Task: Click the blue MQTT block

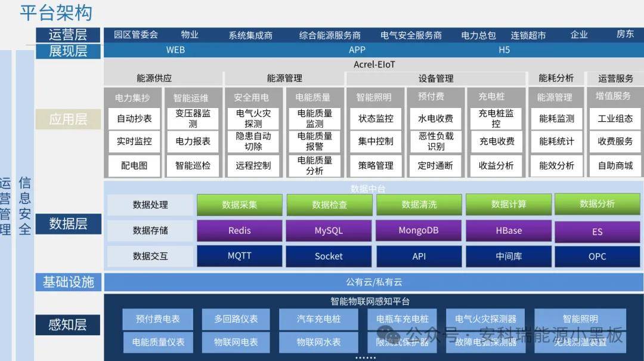Action: (240, 256)
